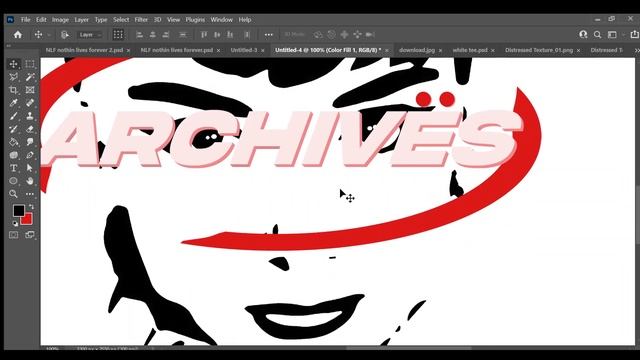Select the Path Selection arrow tool
Viewport: 640px width, 360px height.
tap(30, 168)
